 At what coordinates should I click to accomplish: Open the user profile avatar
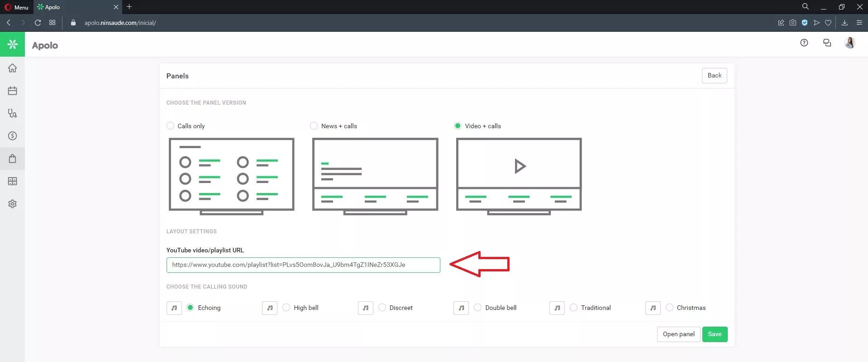coord(850,43)
